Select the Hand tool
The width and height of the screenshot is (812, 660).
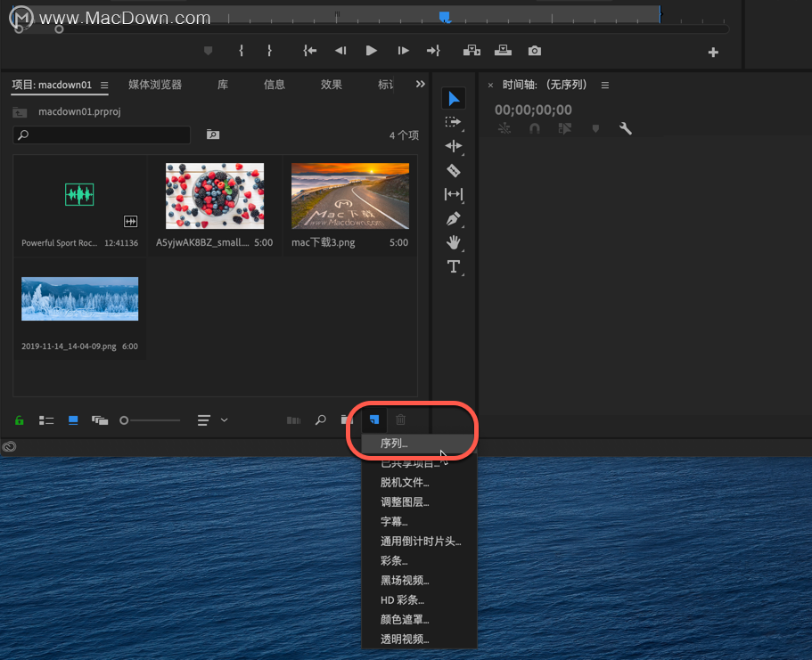[x=454, y=242]
